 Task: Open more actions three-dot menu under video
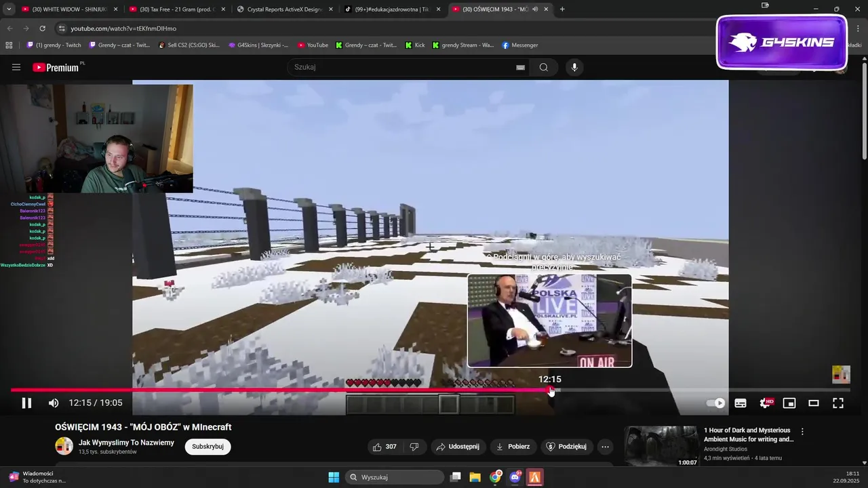click(606, 447)
